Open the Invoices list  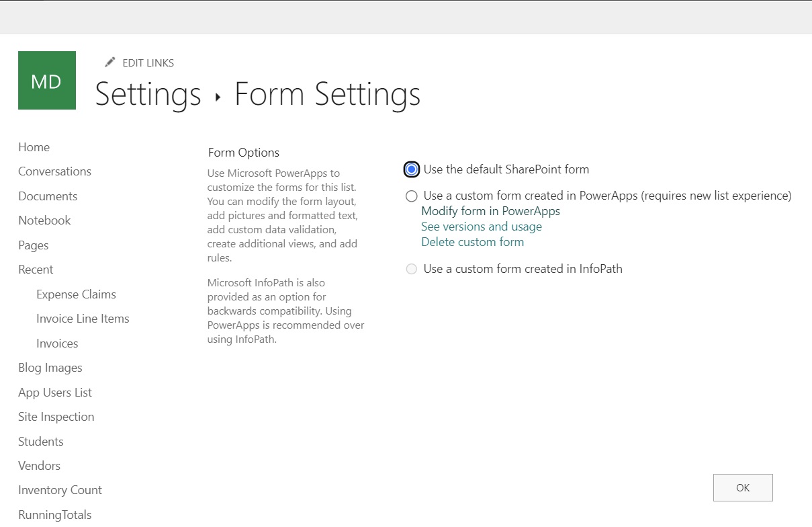click(57, 343)
